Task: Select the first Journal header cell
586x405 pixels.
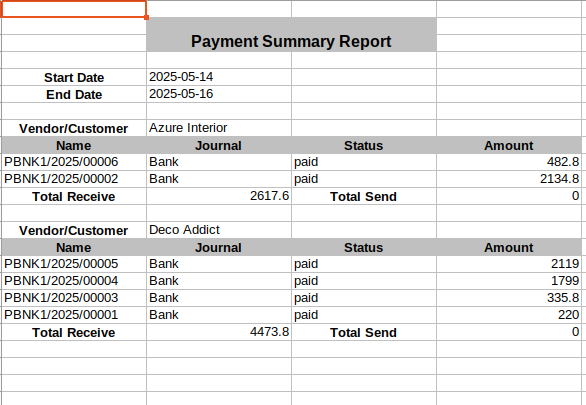Action: pyautogui.click(x=219, y=145)
